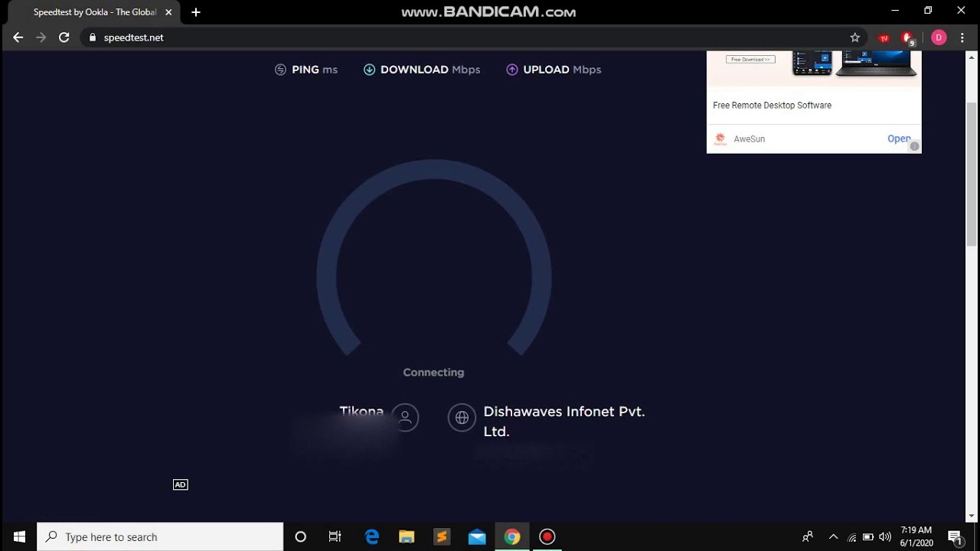Click the browser back arrow
Image resolution: width=980 pixels, height=551 pixels.
pos(18,37)
